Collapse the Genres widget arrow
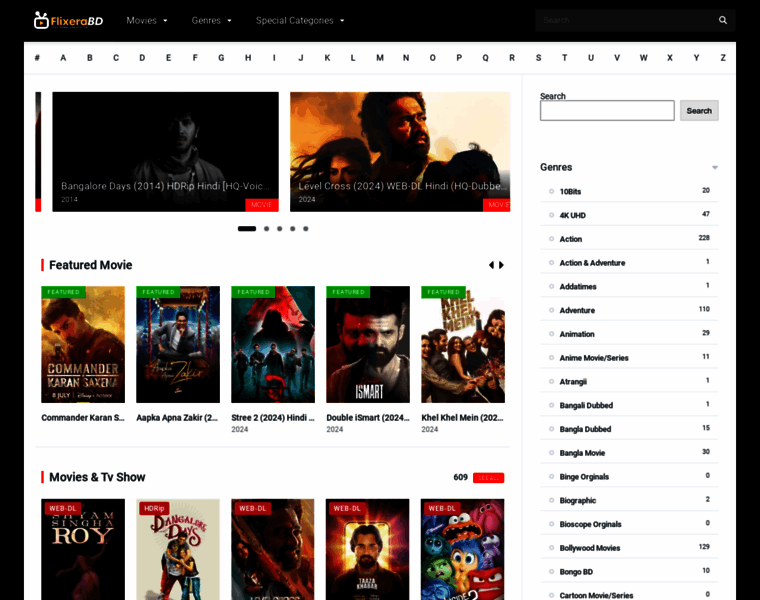The width and height of the screenshot is (760, 600). 715,167
